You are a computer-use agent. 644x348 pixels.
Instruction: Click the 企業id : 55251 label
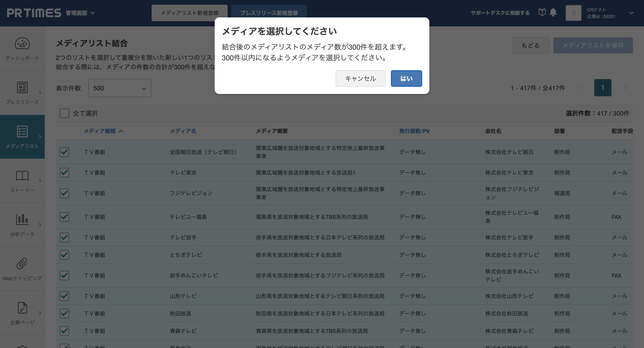601,17
